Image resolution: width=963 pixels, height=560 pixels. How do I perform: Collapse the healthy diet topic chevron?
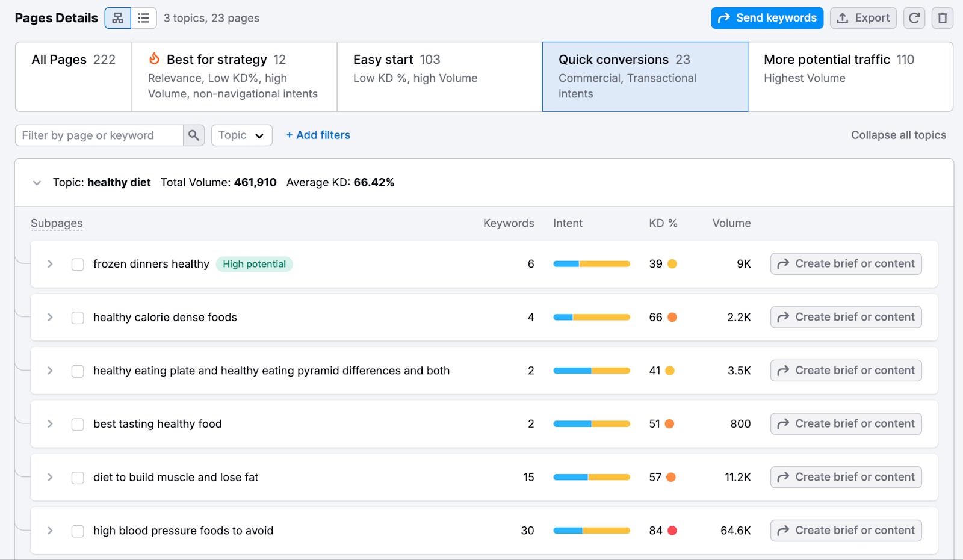(37, 183)
